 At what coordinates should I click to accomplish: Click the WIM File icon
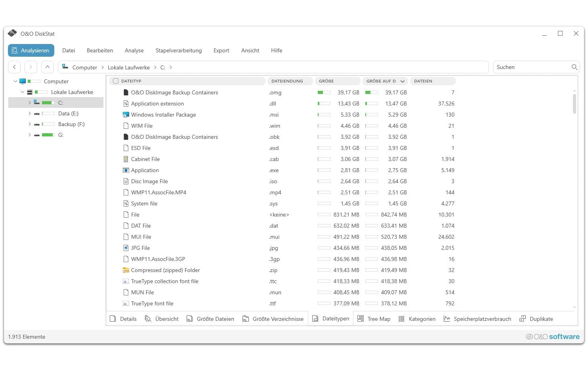point(126,126)
